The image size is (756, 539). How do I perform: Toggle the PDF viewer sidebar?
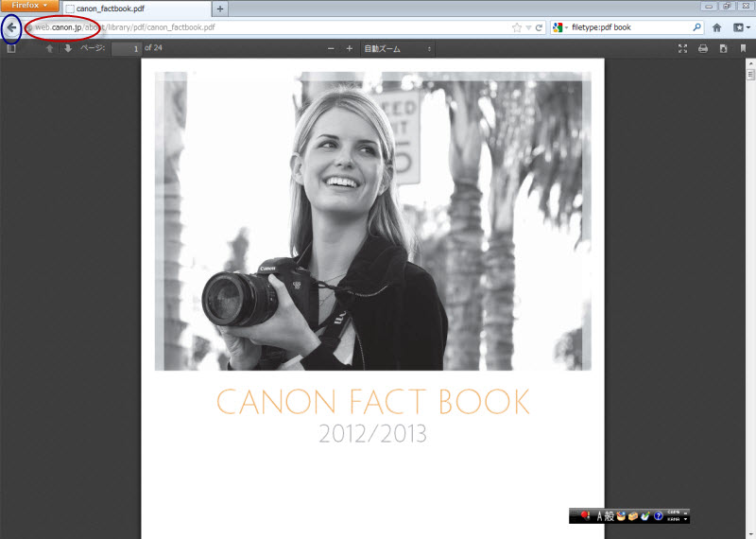11,48
